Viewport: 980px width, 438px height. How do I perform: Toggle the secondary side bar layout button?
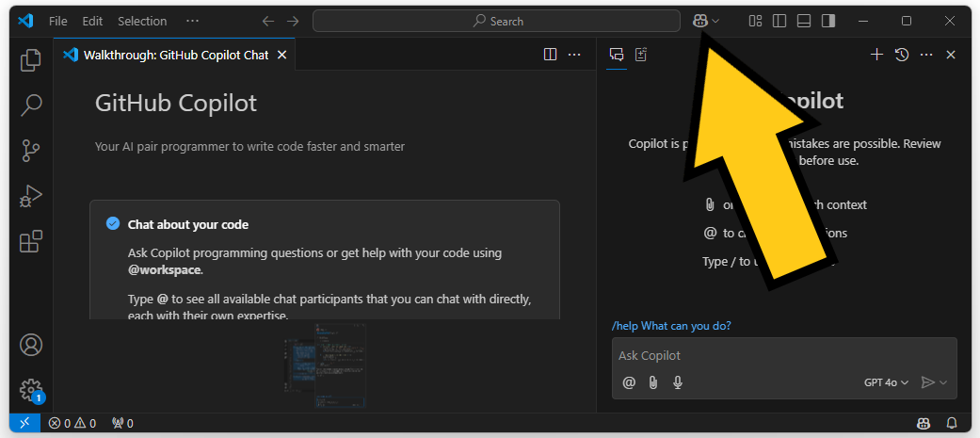(828, 21)
